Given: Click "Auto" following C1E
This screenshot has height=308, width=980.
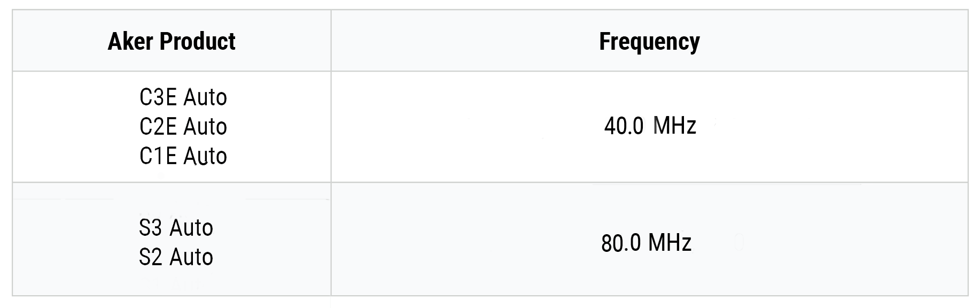Looking at the screenshot, I should click(x=205, y=157).
